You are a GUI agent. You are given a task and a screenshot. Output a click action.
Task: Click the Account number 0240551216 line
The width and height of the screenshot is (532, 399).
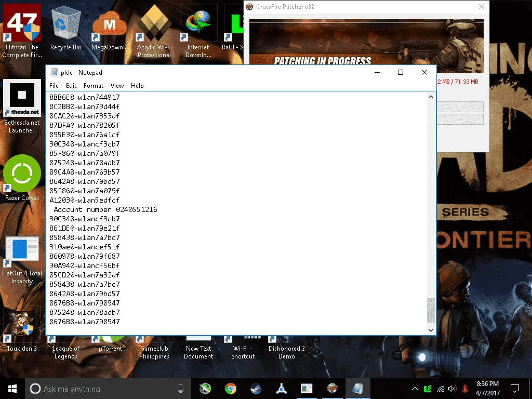click(x=105, y=209)
